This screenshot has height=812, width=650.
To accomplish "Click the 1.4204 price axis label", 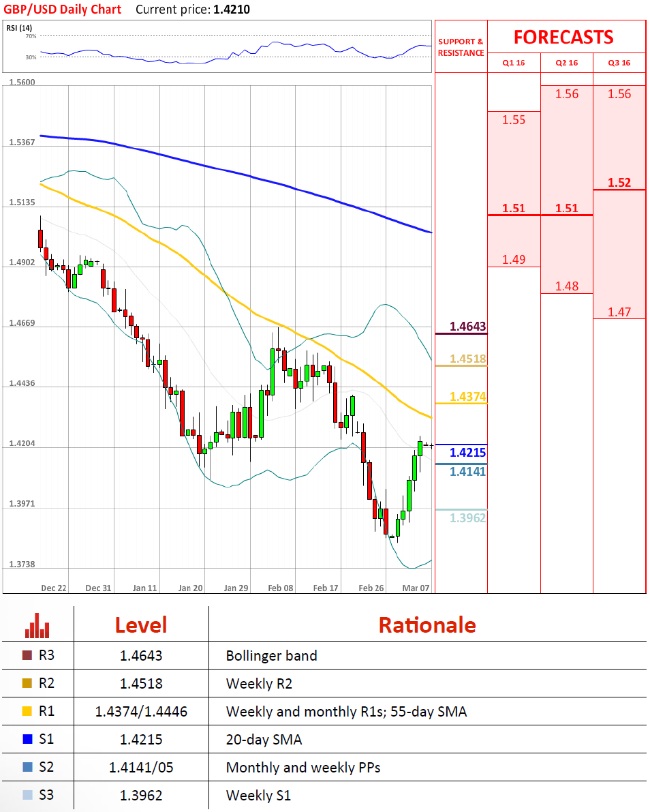I will pos(22,443).
